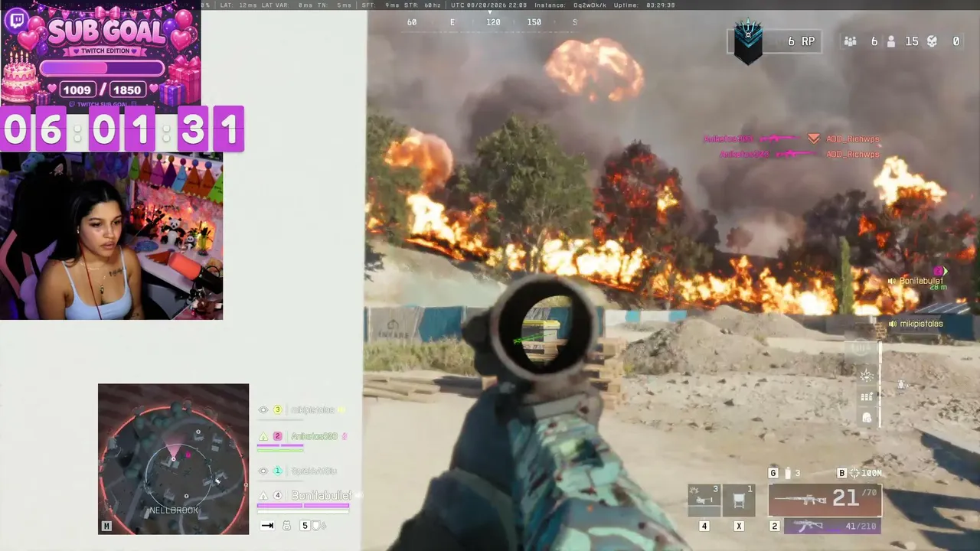980x551 pixels.
Task: Click the backpack icon below the squad list
Action: tap(286, 526)
